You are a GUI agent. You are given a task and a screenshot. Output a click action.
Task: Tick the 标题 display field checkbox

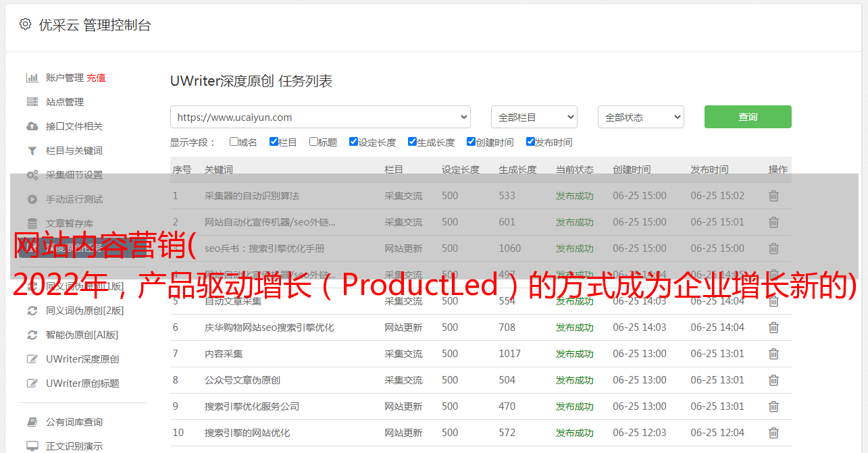click(x=313, y=142)
